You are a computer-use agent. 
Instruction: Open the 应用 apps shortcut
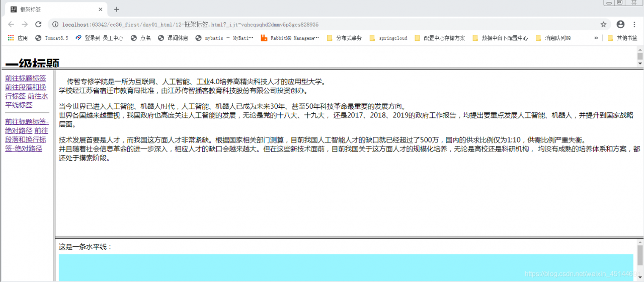click(18, 38)
